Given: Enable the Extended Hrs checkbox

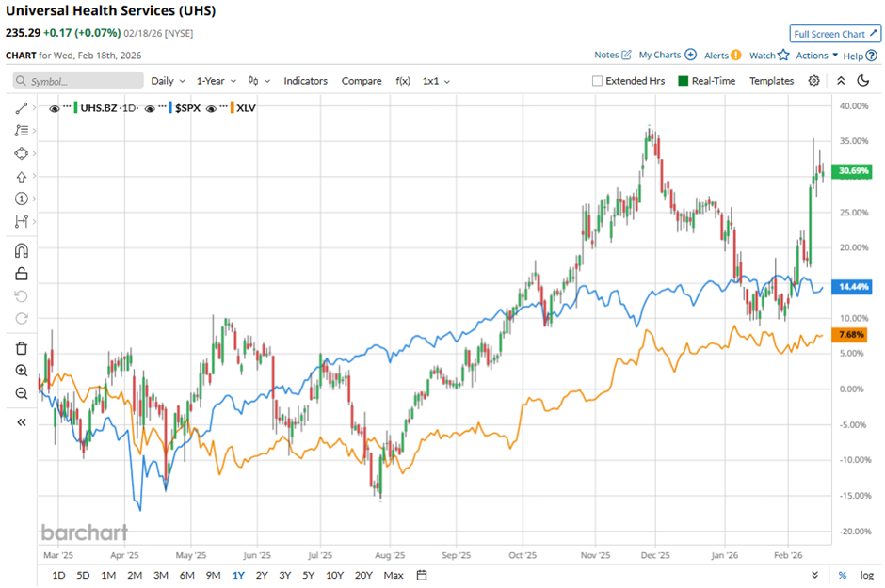Looking at the screenshot, I should pos(597,81).
